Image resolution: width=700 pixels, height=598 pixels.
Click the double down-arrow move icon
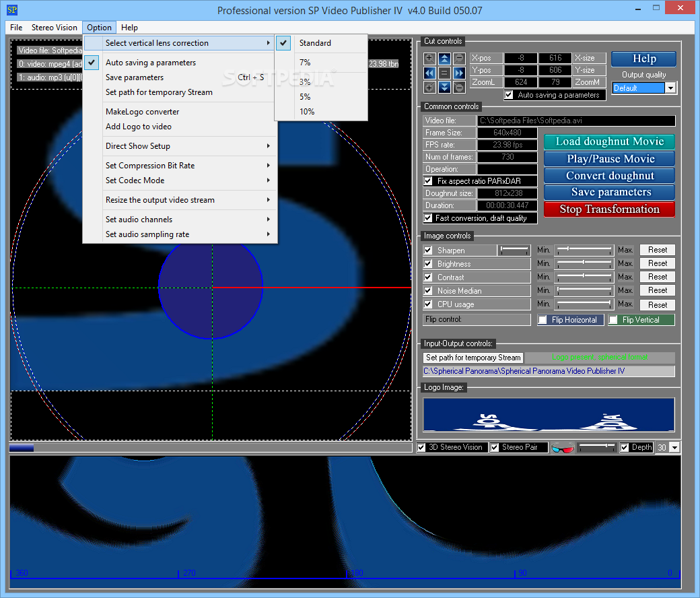pyautogui.click(x=444, y=87)
